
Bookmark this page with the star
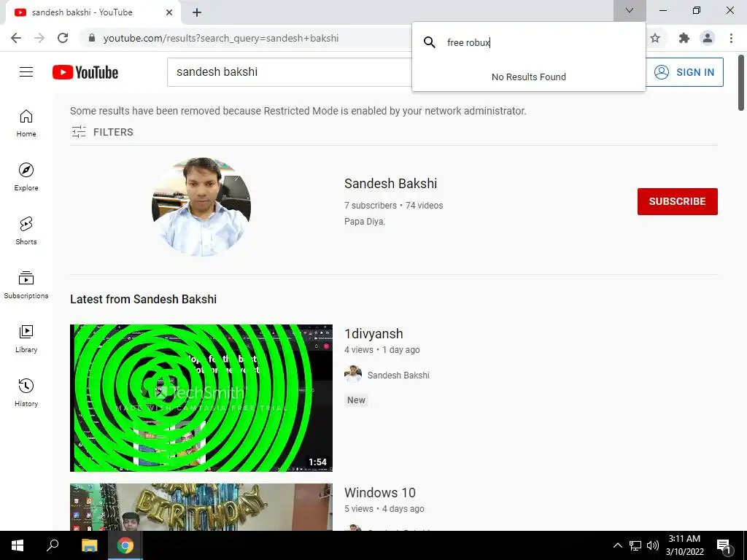[655, 38]
